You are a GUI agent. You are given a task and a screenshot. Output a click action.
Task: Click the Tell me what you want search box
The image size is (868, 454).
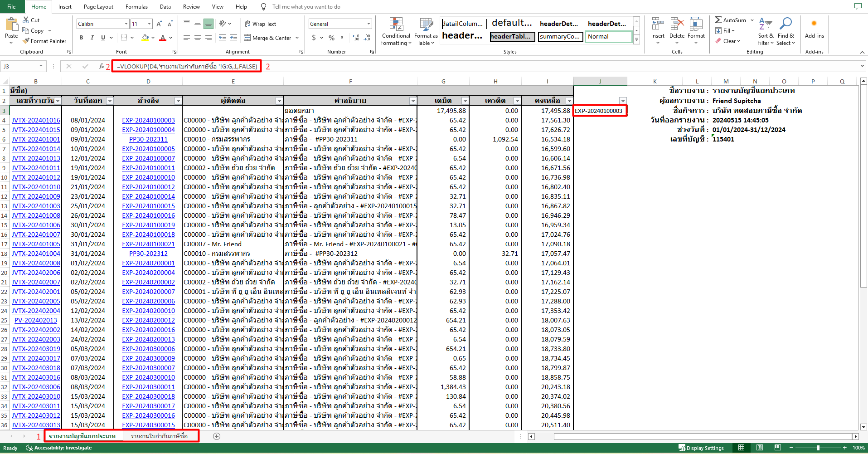[306, 7]
